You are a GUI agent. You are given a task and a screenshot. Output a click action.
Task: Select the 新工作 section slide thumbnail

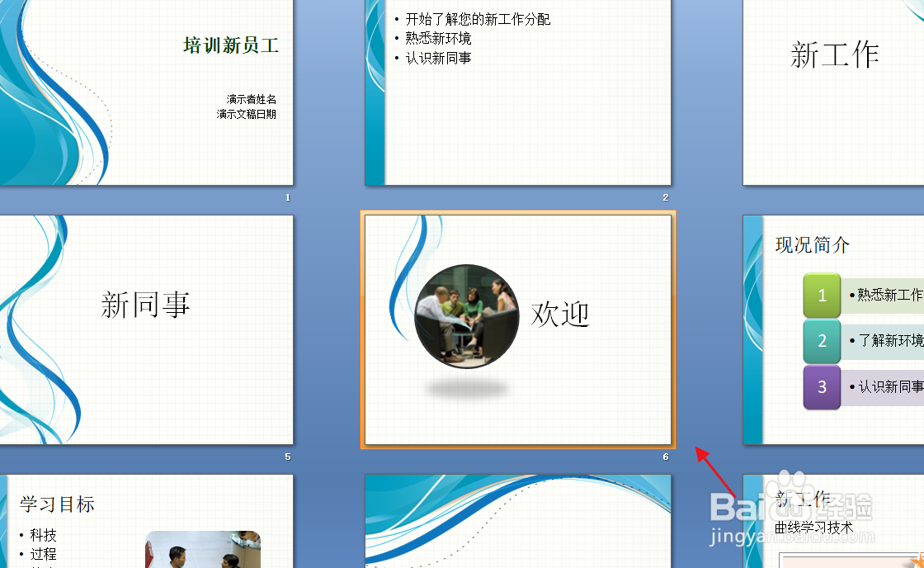click(x=833, y=92)
